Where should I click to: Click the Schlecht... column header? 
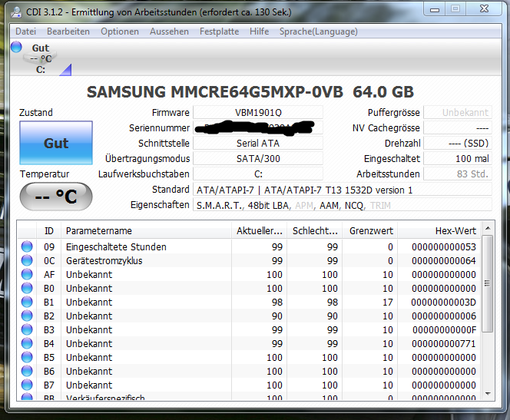point(315,231)
